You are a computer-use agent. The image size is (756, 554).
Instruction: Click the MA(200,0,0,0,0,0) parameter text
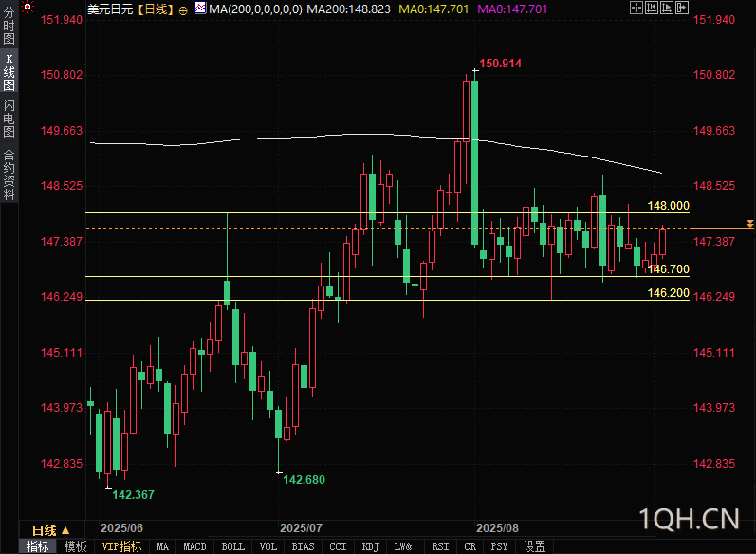click(255, 9)
